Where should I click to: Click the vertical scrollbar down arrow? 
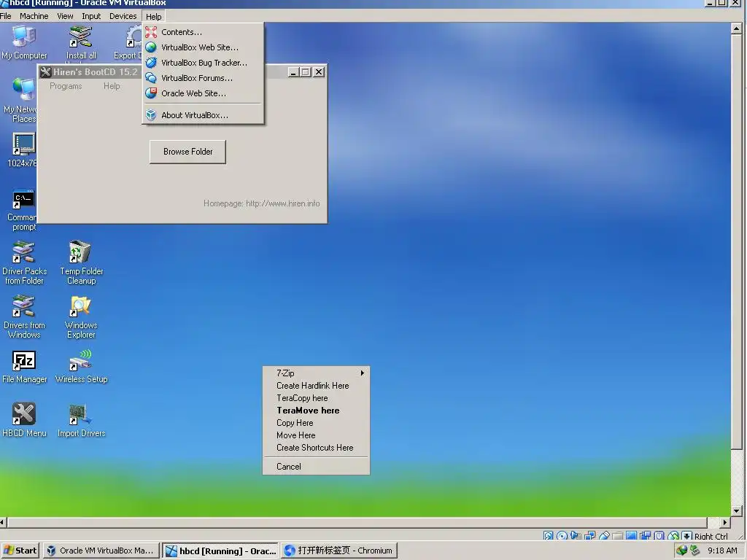(736, 510)
